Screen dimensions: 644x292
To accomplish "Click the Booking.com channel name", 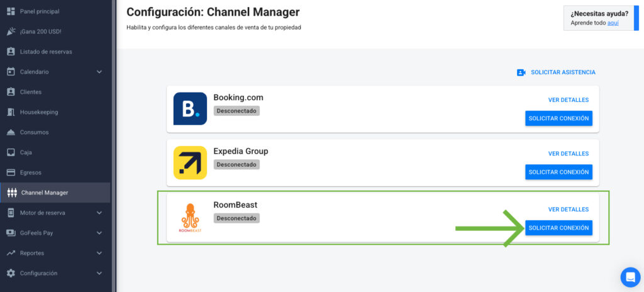I will tap(238, 98).
